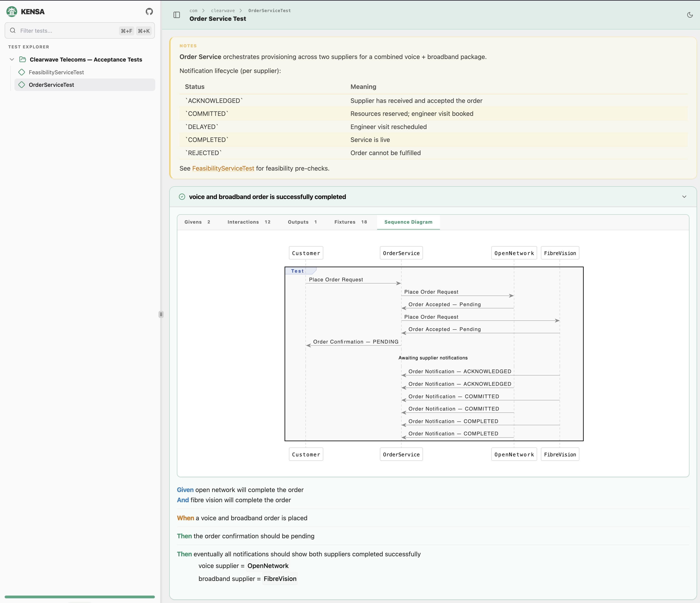Click the Kensa logo icon
This screenshot has width=700, height=603.
click(12, 11)
